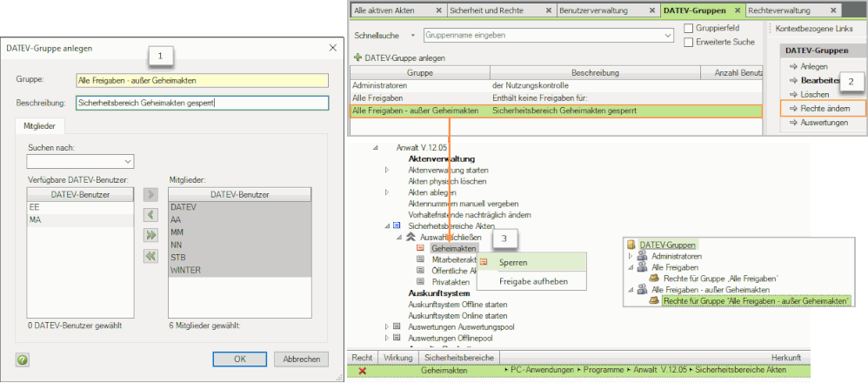868x383 pixels.
Task: Click the remove single member arrow icon
Action: click(x=149, y=214)
